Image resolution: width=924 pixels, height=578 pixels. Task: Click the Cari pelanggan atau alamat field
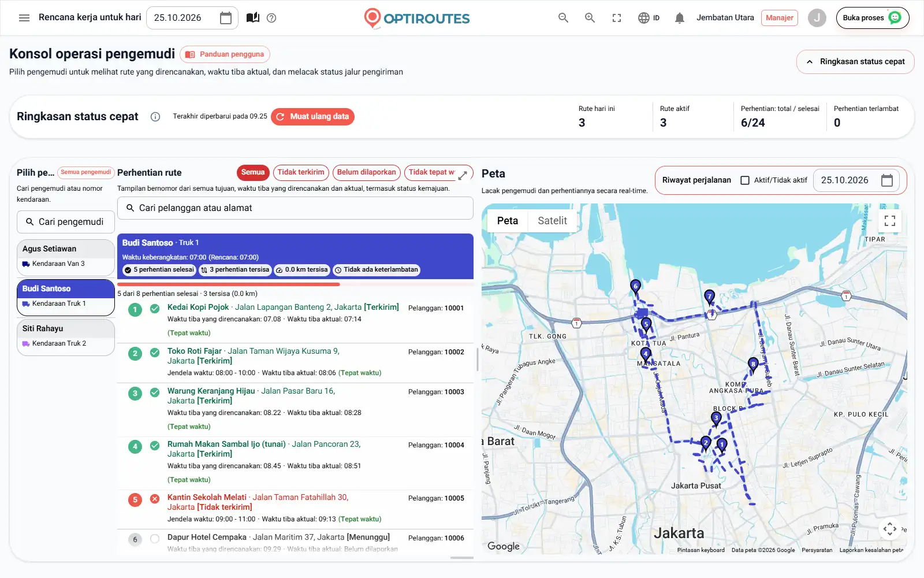[295, 208]
